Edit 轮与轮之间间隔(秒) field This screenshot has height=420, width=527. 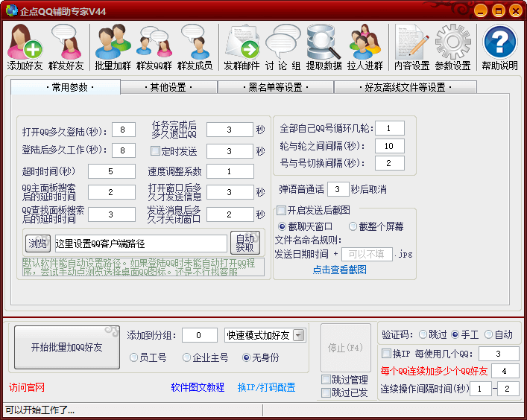click(x=390, y=146)
